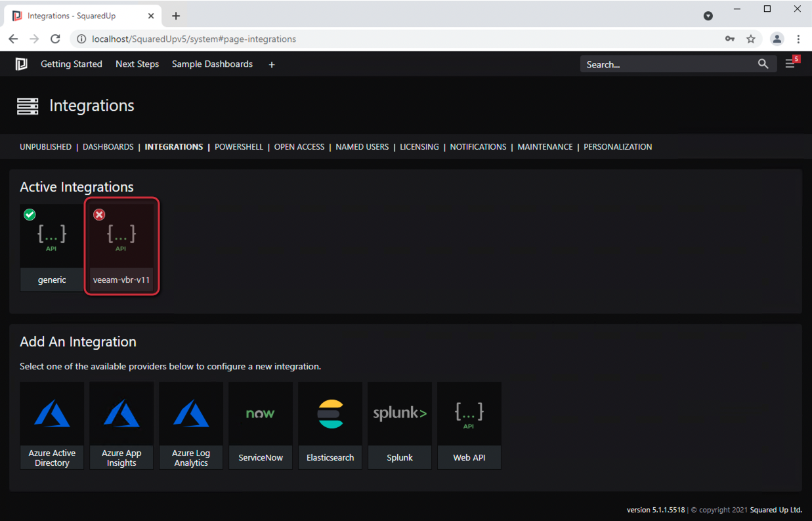Click the 'Active Integrations' heading

pyautogui.click(x=77, y=187)
